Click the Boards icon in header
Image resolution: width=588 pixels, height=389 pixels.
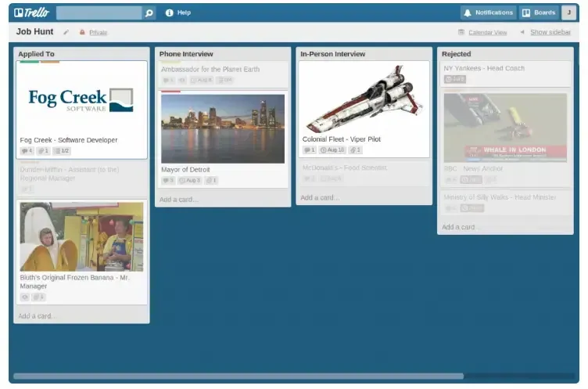(x=526, y=13)
